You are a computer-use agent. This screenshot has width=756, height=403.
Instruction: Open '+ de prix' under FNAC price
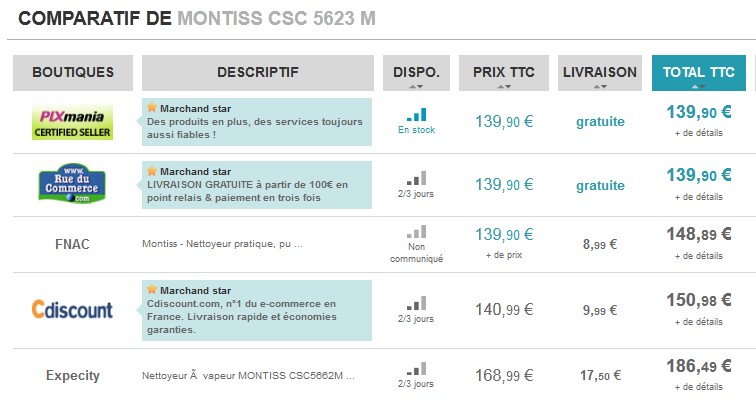click(x=504, y=255)
